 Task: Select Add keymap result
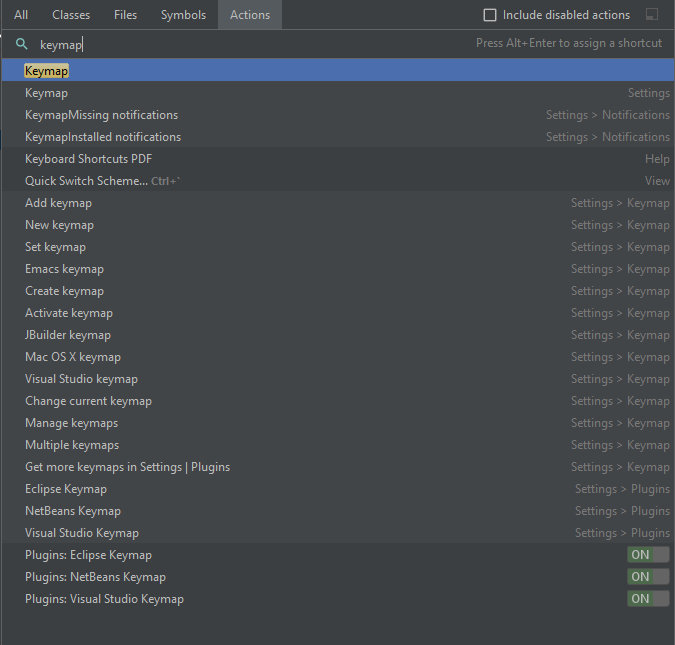pyautogui.click(x=338, y=202)
